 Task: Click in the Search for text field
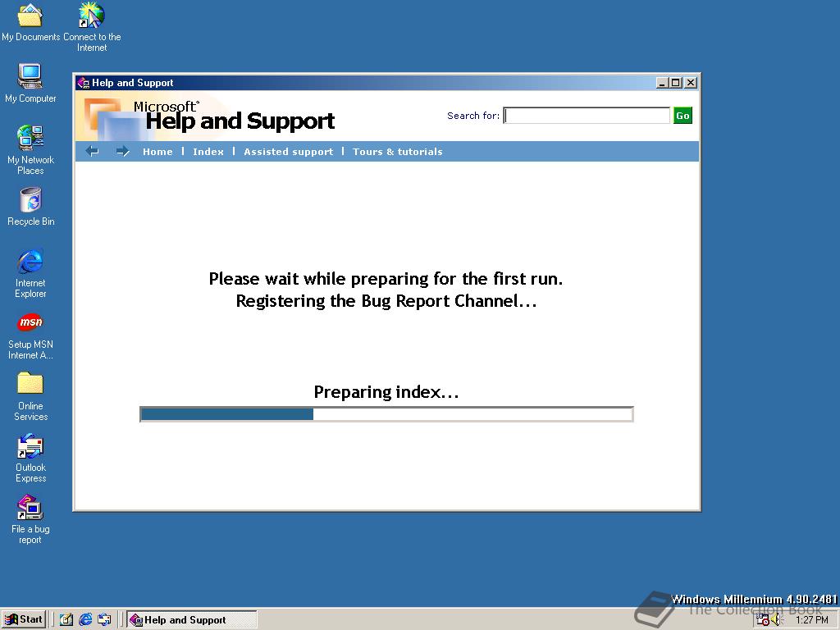(587, 116)
